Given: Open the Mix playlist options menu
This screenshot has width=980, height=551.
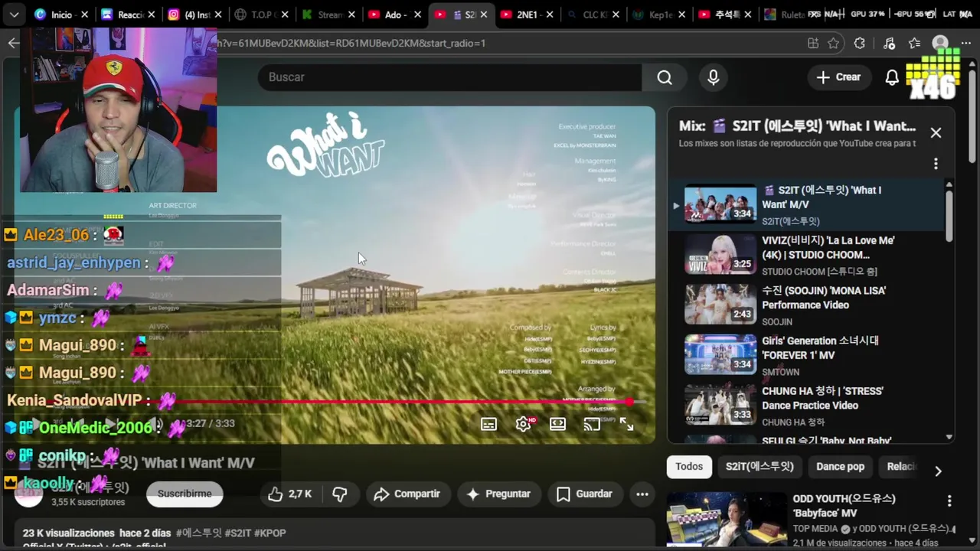Looking at the screenshot, I should [x=936, y=164].
